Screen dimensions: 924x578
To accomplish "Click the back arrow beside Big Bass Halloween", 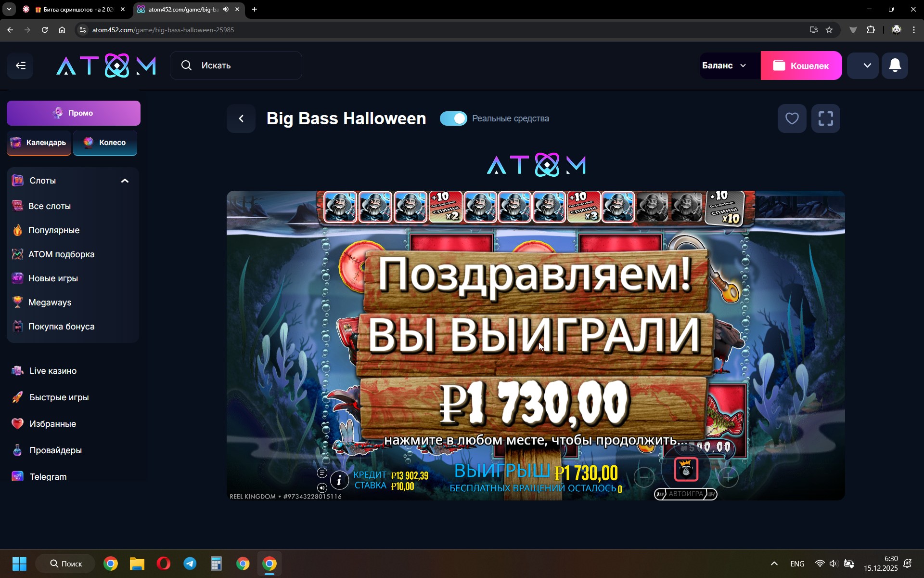I will coord(241,118).
